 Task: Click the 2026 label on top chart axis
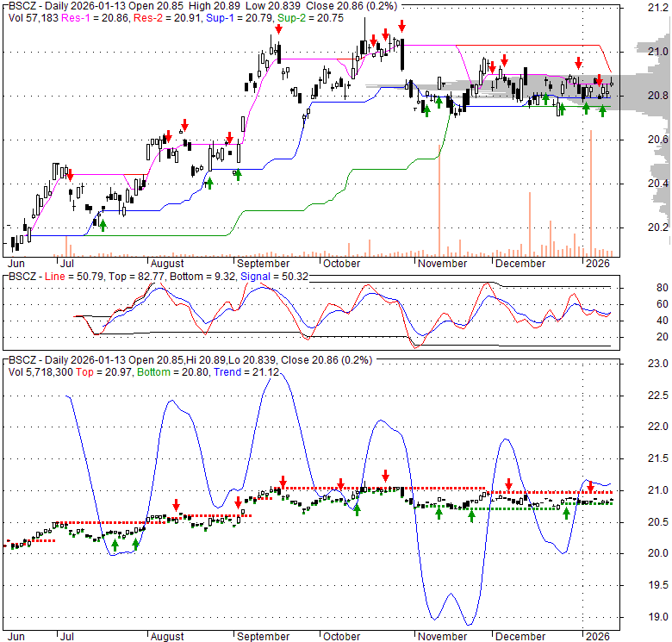(597, 263)
